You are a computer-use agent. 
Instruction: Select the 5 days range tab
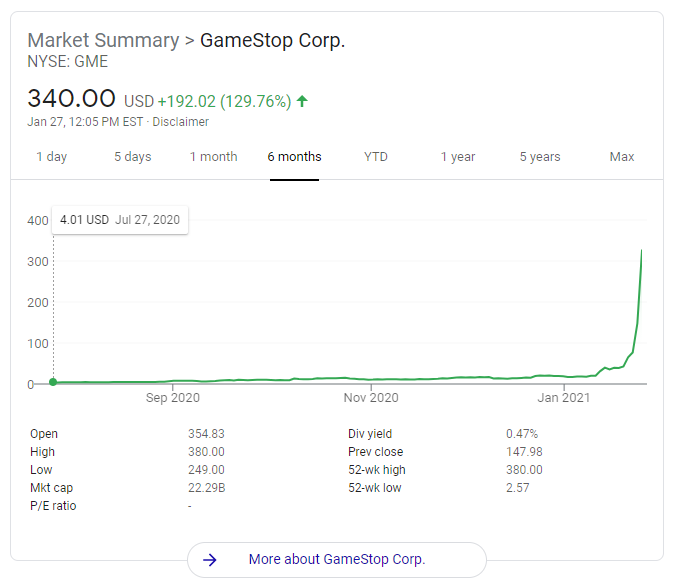132,157
